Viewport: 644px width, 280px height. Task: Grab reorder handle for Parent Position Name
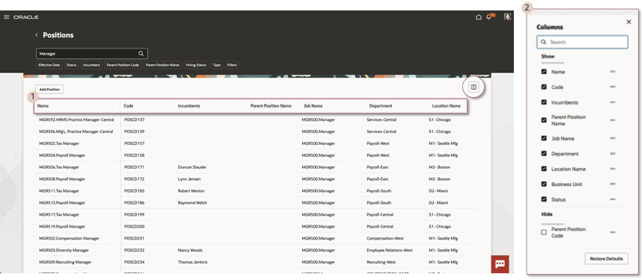(x=613, y=120)
